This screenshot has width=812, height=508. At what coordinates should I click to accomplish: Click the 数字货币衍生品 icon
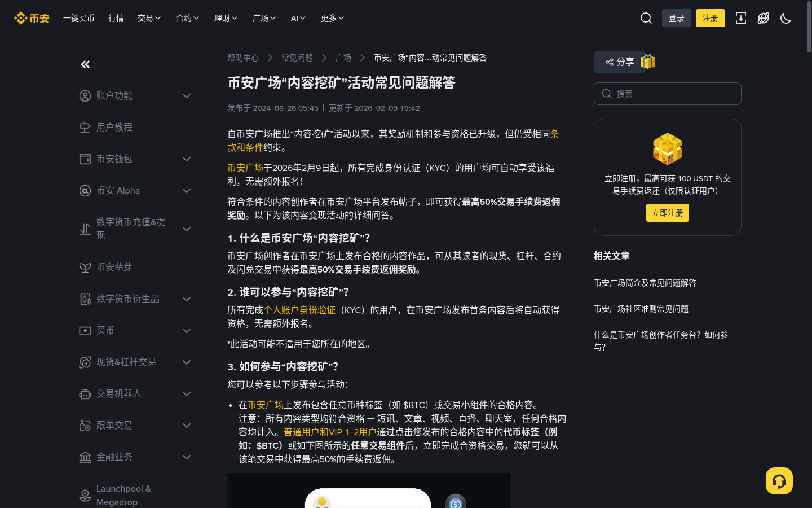point(85,299)
